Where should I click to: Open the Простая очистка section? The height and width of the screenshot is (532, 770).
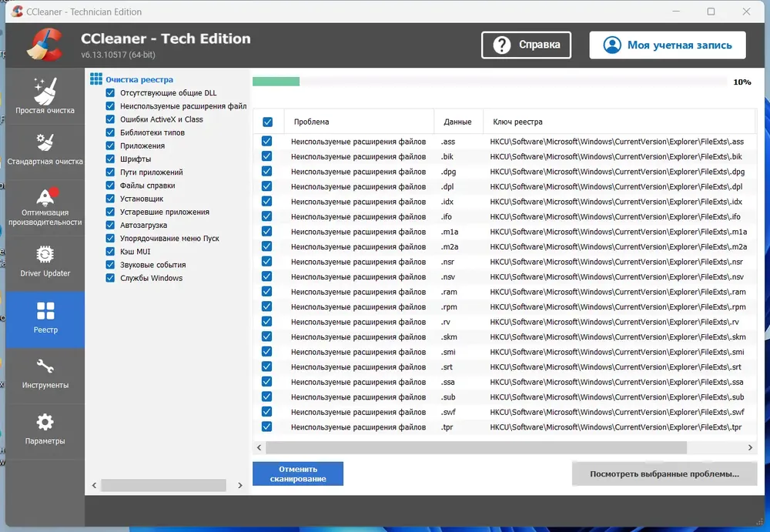(x=45, y=95)
